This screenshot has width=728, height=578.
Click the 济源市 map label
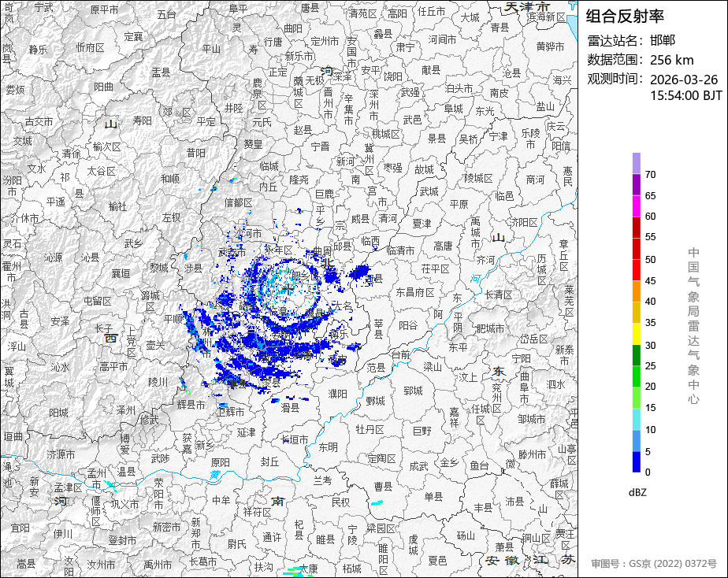point(61,454)
